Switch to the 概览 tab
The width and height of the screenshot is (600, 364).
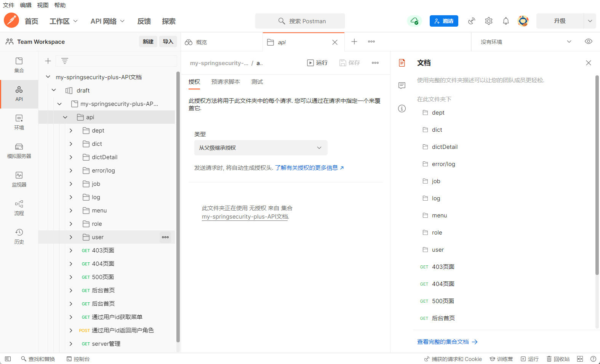(x=222, y=42)
